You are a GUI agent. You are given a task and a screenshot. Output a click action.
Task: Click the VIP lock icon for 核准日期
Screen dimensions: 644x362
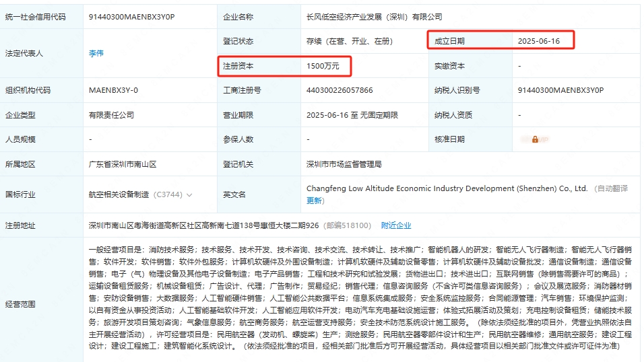[x=535, y=139]
